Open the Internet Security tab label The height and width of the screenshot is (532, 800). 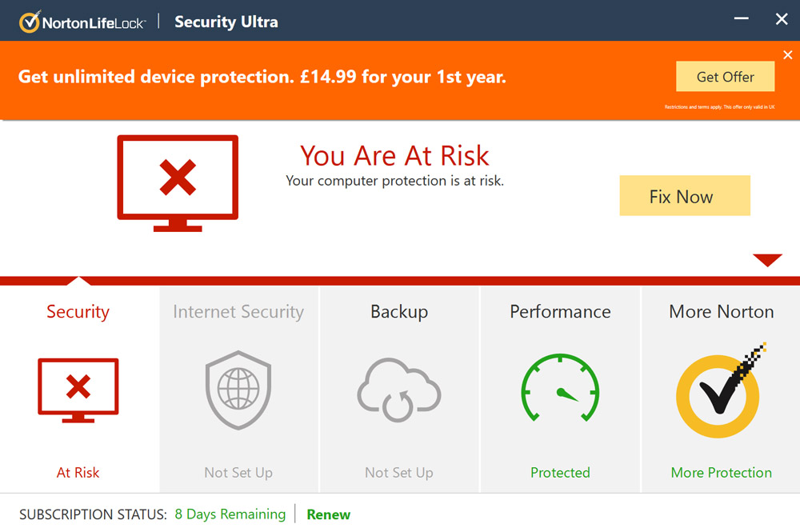(238, 312)
